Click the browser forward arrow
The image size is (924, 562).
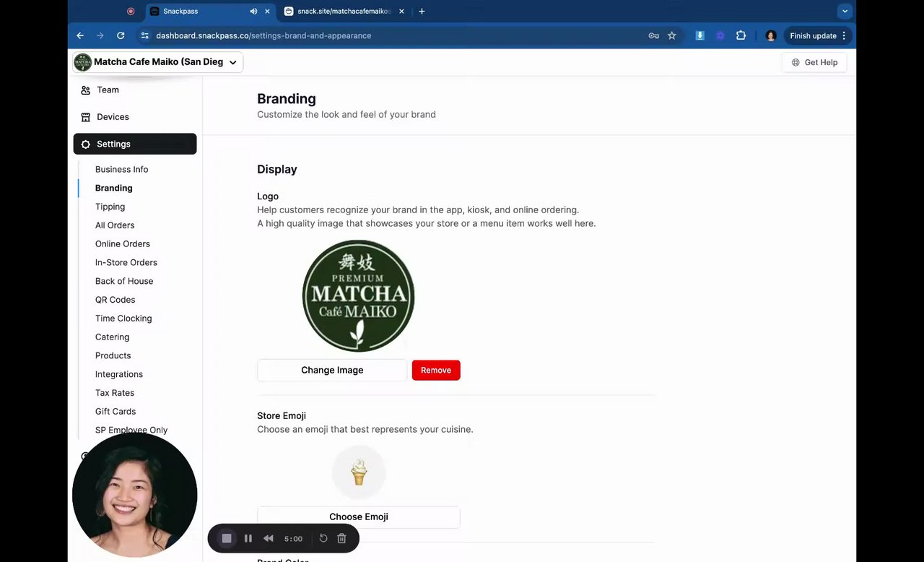point(100,35)
